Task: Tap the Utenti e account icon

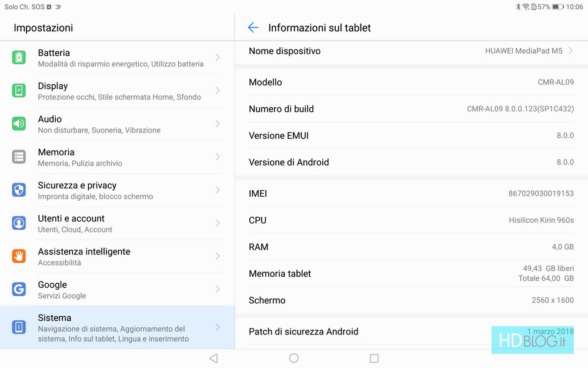Action: click(19, 223)
